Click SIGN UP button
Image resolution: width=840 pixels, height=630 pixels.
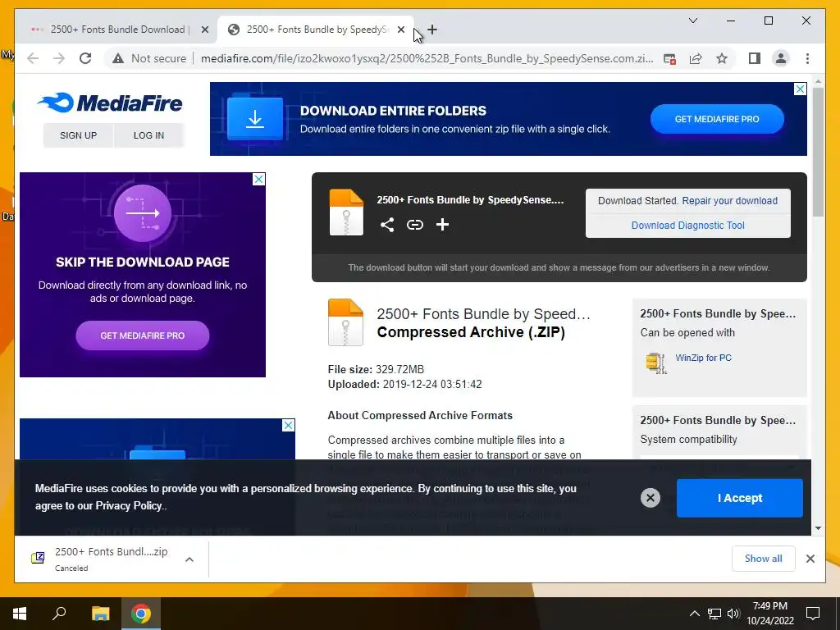pos(78,135)
